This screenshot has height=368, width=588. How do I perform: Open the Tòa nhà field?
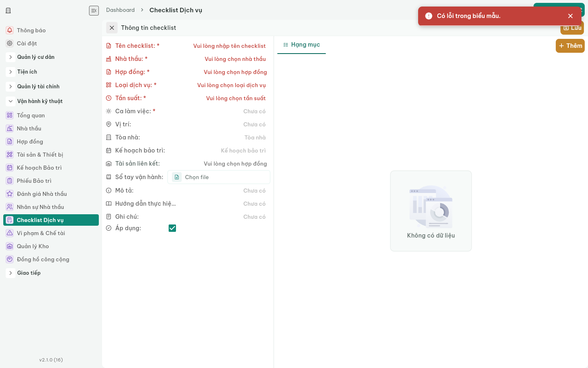tap(219, 137)
